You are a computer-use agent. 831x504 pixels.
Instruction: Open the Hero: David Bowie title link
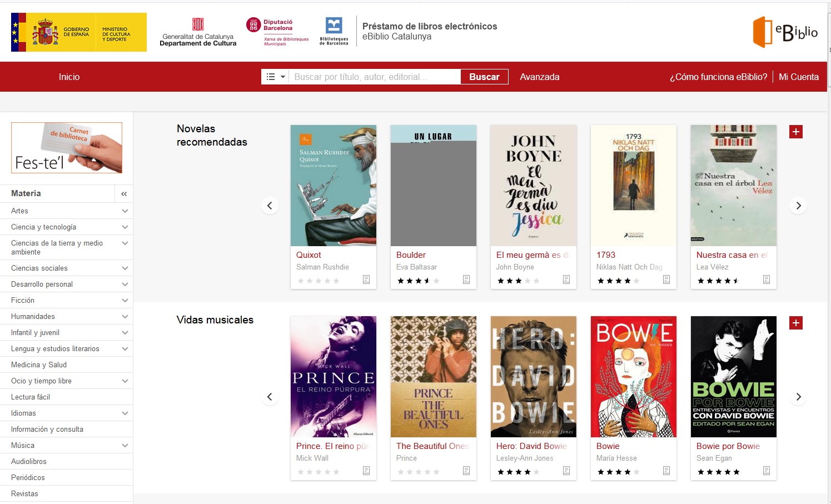point(531,446)
